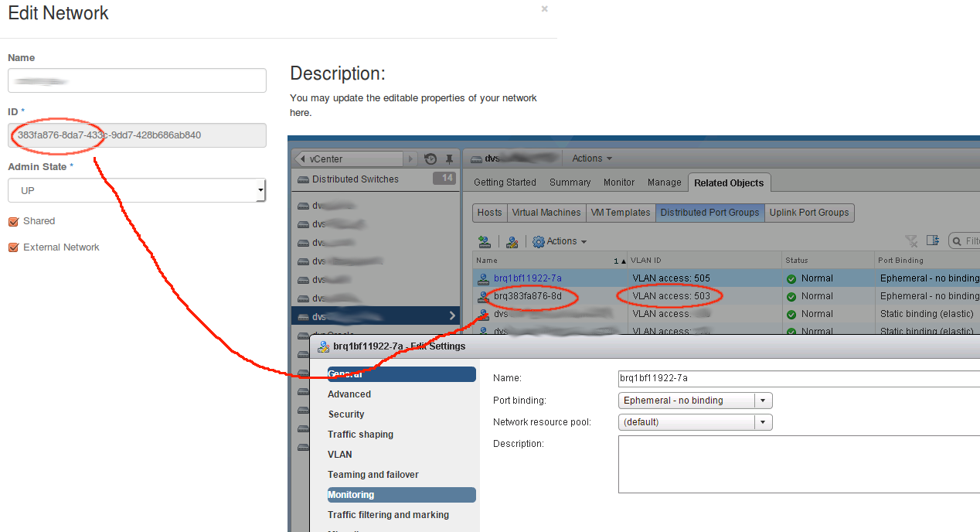Click the Description text area
The width and height of the screenshot is (980, 532).
(x=799, y=464)
